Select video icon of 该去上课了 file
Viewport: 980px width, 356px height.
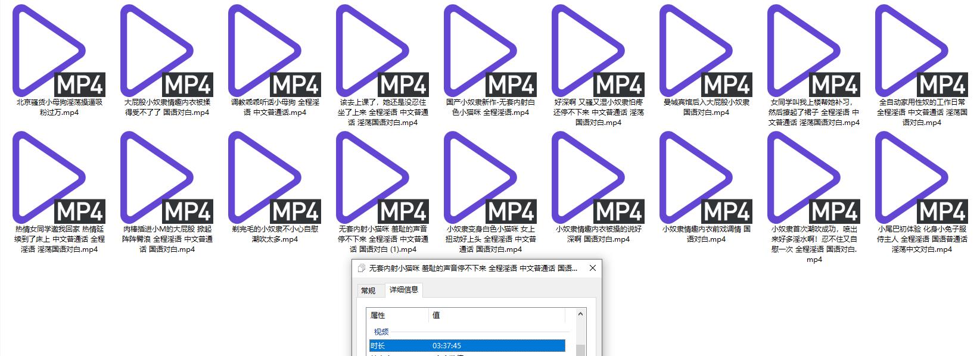pos(382,50)
